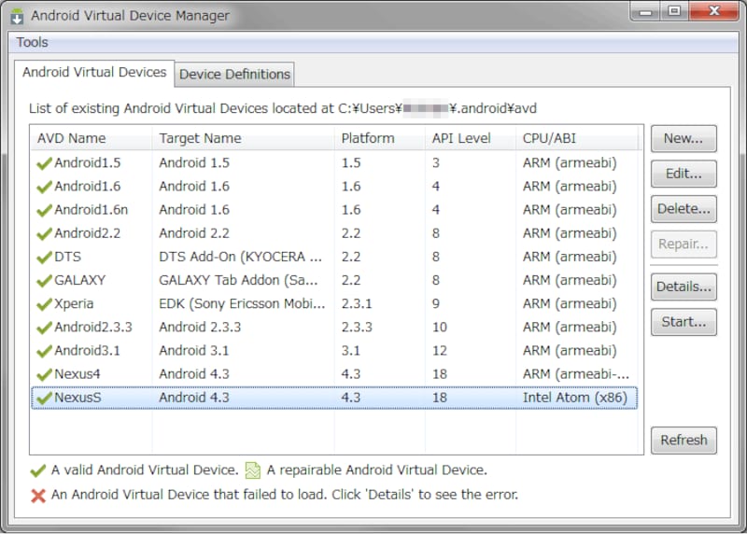The height and width of the screenshot is (560, 747).
Task: Click the valid checkmark icon next to DTS
Action: [44, 258]
